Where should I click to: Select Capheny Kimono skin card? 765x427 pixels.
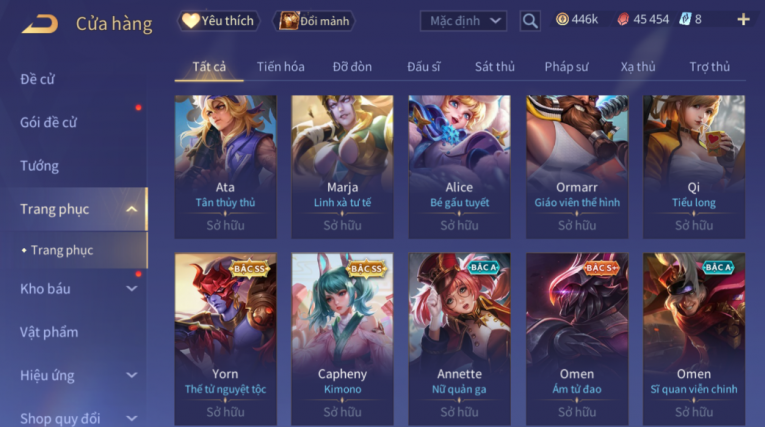(342, 339)
